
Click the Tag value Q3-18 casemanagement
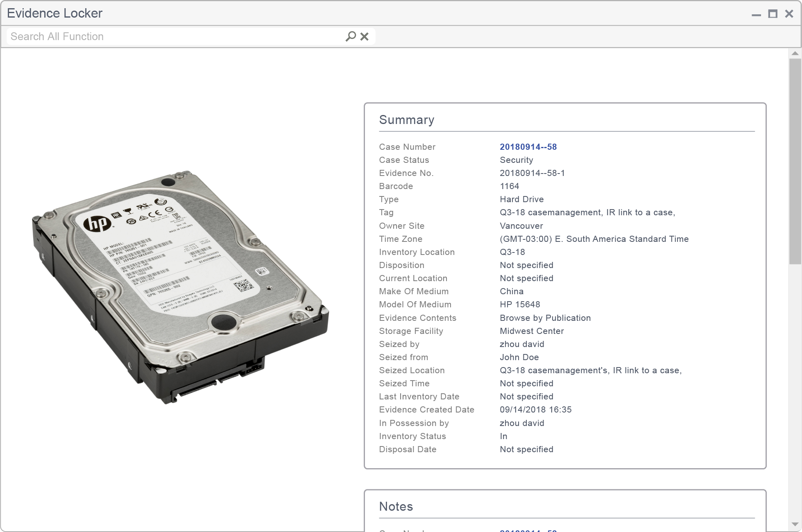(x=587, y=212)
